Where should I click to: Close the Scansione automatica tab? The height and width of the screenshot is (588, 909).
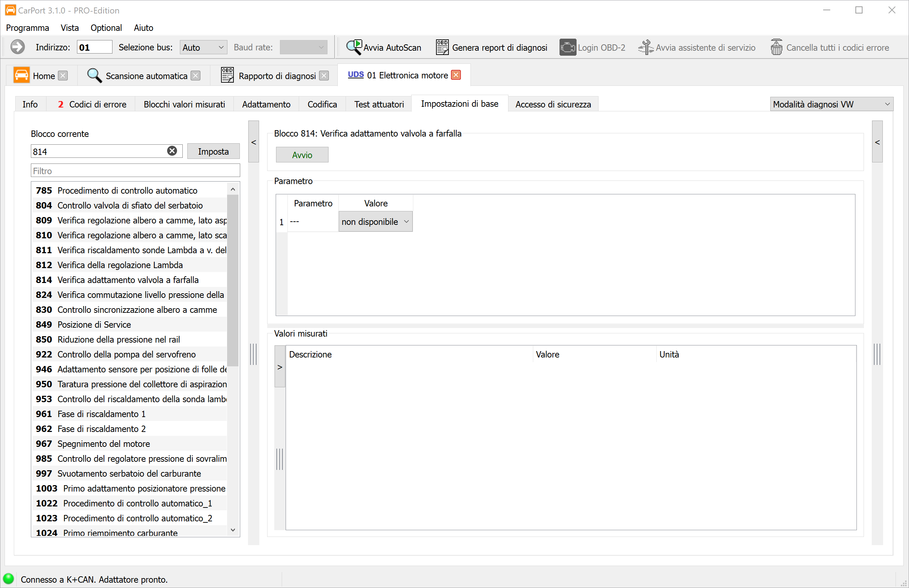[x=195, y=76]
